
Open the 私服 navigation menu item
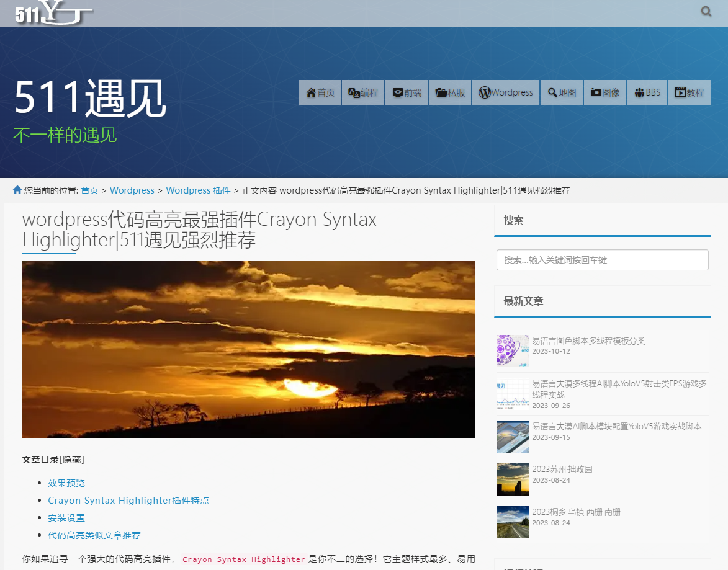click(x=450, y=92)
